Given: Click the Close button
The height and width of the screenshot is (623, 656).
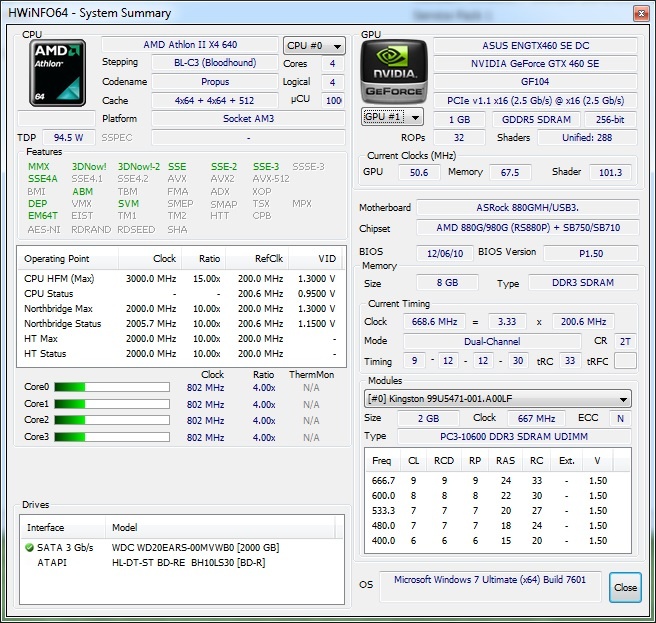Looking at the screenshot, I should coord(625,587).
